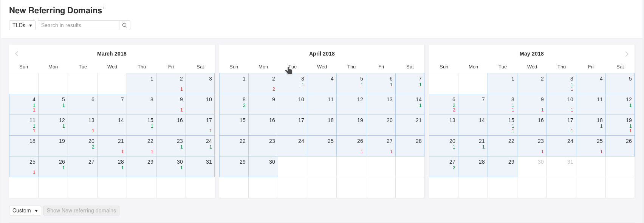
Task: Select May 3 date cell
Action: tap(562, 84)
